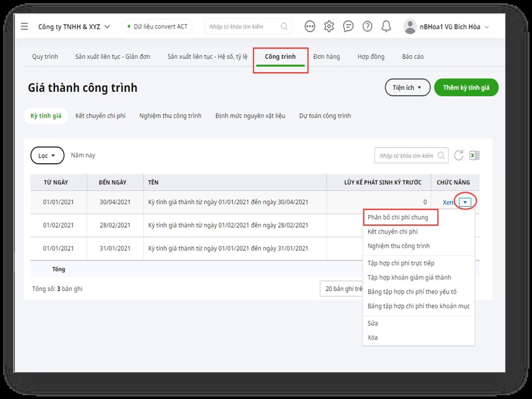Open user menu nBHoa1 Vũ Bích Hòa
532x399 pixels.
click(454, 27)
